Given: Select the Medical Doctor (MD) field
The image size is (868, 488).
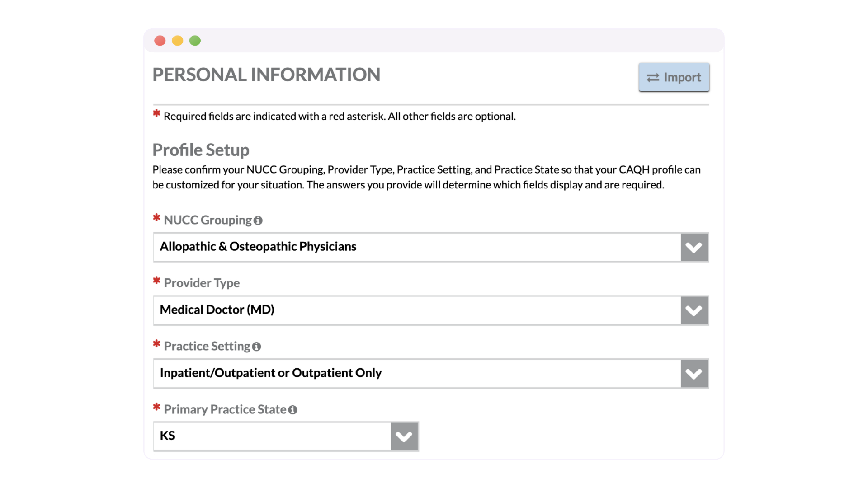Looking at the screenshot, I should click(x=416, y=310).
